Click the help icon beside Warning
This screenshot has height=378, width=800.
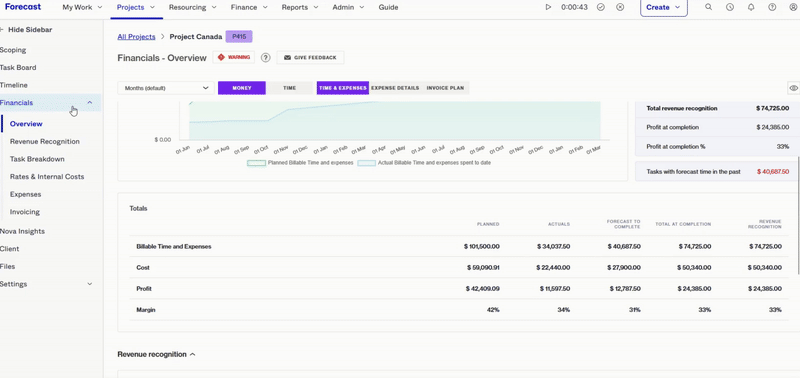pos(265,58)
